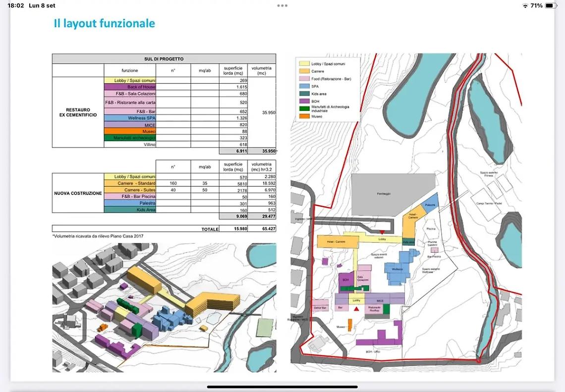This screenshot has width=565, height=392.
Task: Tap the home indicator bar at bottom
Action: click(282, 387)
